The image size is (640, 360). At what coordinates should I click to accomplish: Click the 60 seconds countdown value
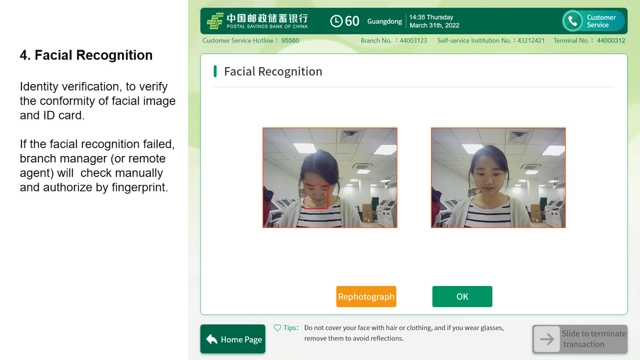pos(352,21)
